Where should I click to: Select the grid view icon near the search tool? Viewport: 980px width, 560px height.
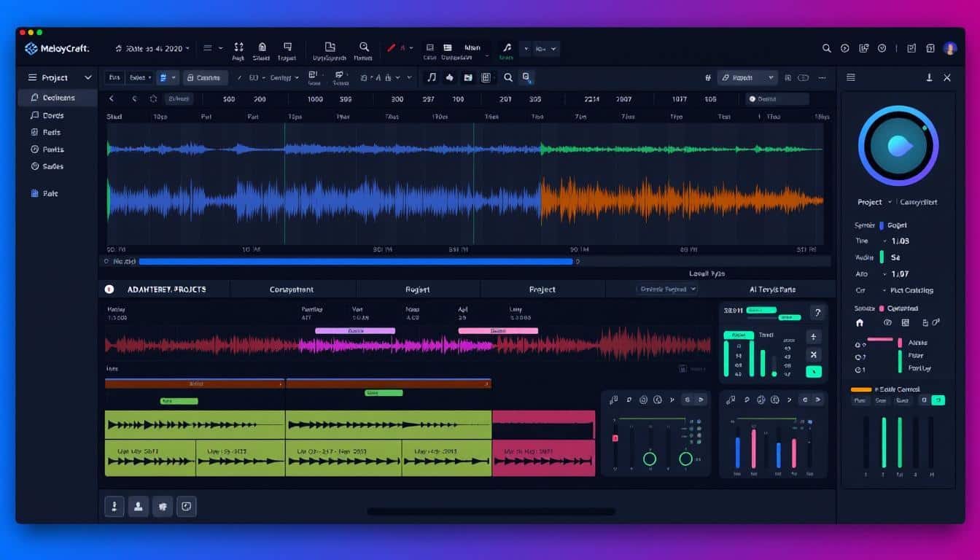(487, 77)
